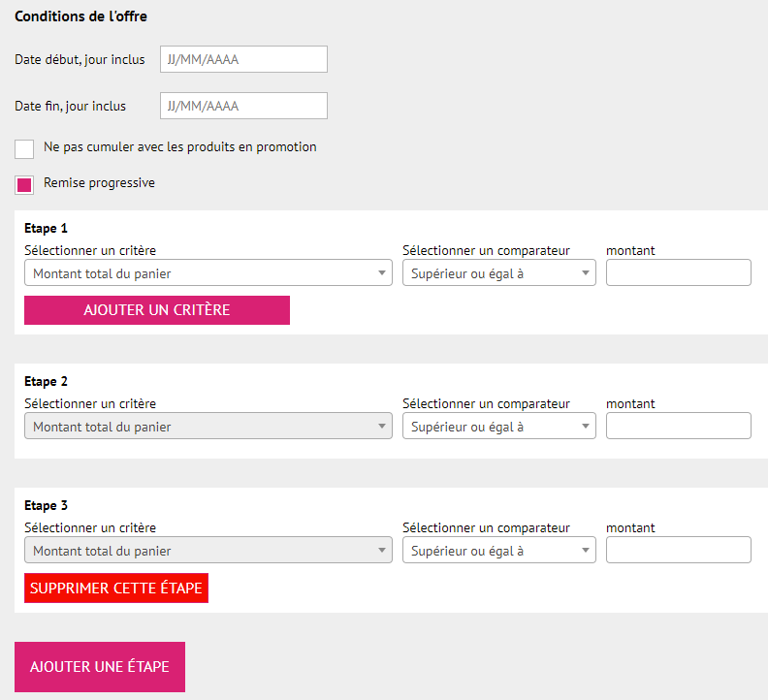Screen dimensions: 768x700
Task: Open Etape 1 comparateur dropdown
Action: pos(498,273)
